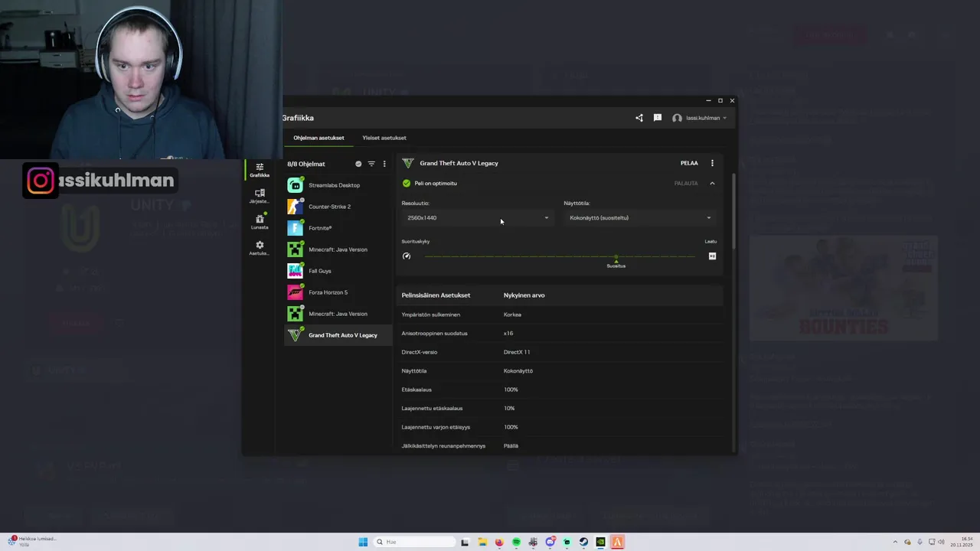980x551 pixels.
Task: Click the Suorituskyky gauge icon
Action: point(407,256)
